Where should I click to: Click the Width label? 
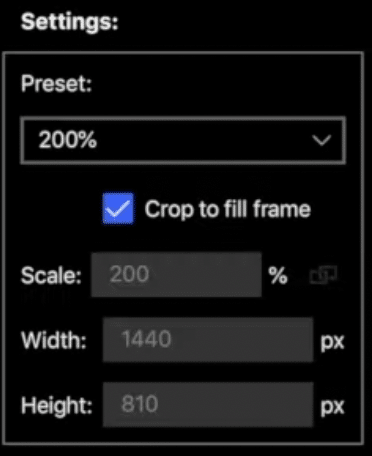tap(54, 341)
